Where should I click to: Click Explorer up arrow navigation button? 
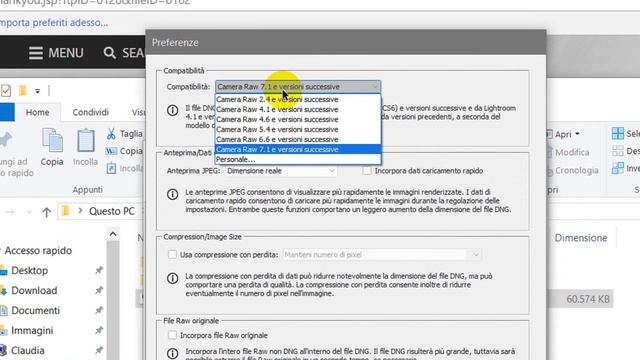pyautogui.click(x=46, y=211)
